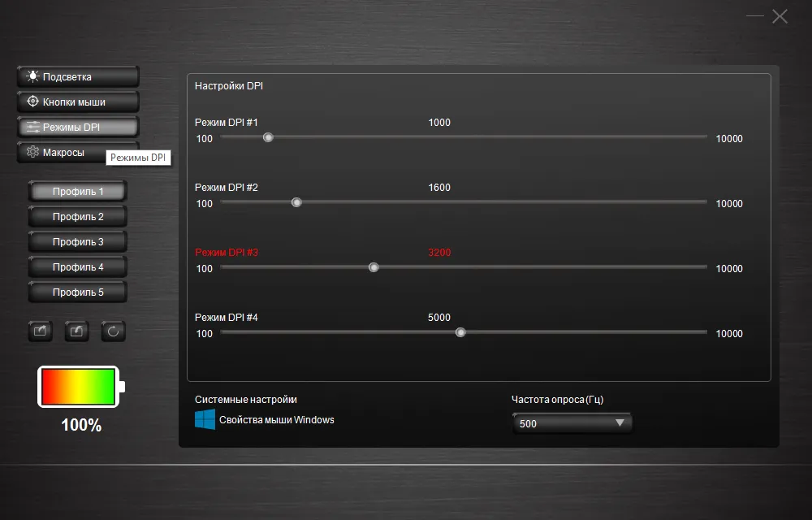Open Свойства мыши Windows link

(276, 420)
